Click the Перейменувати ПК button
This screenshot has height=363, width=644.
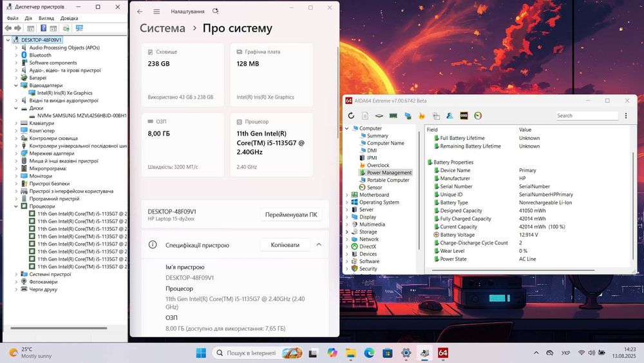(x=291, y=215)
